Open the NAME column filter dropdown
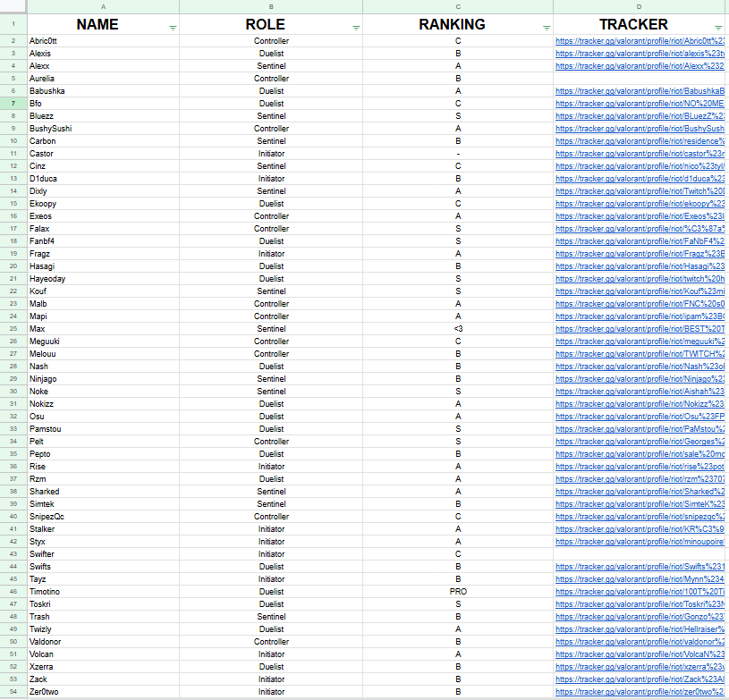Image resolution: width=729 pixels, height=700 pixels. pyautogui.click(x=173, y=28)
